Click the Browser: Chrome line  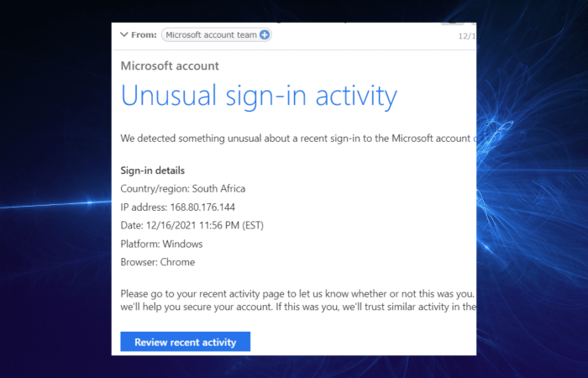click(x=158, y=262)
